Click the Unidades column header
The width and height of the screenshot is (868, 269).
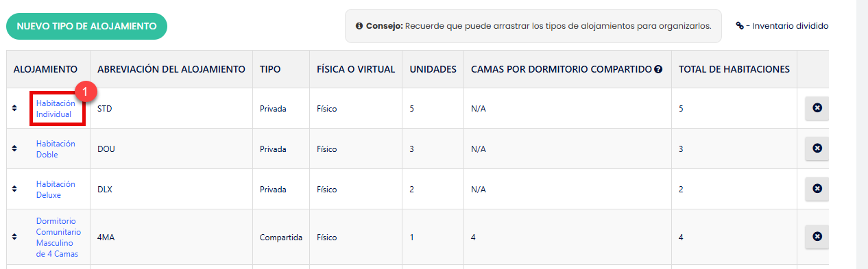pos(433,69)
